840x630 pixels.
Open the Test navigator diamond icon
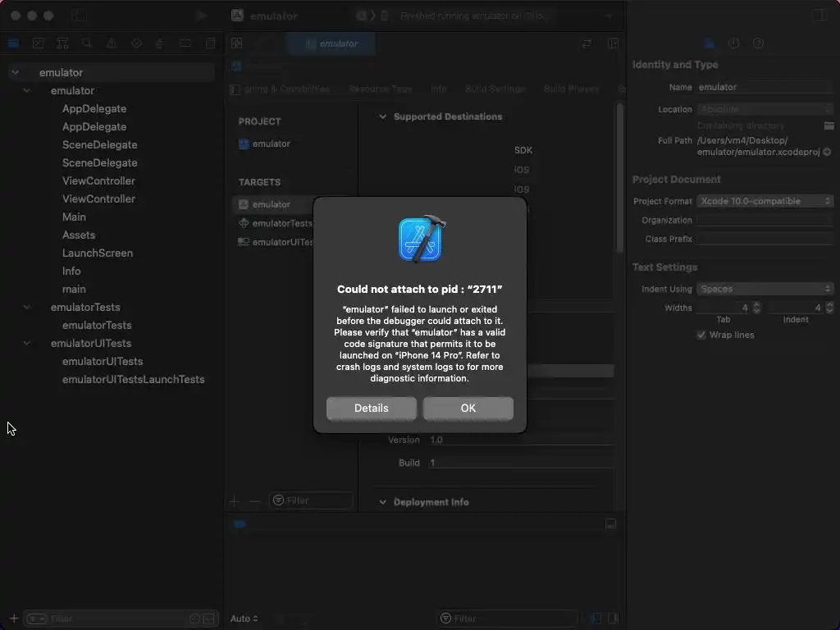pos(137,43)
